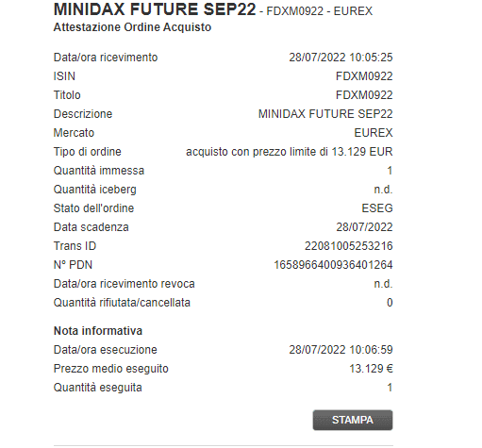Screen dimensions: 482x448
Task: Click the Data/ora ricevimento timestamp 10:05:25
Action: tap(341, 58)
